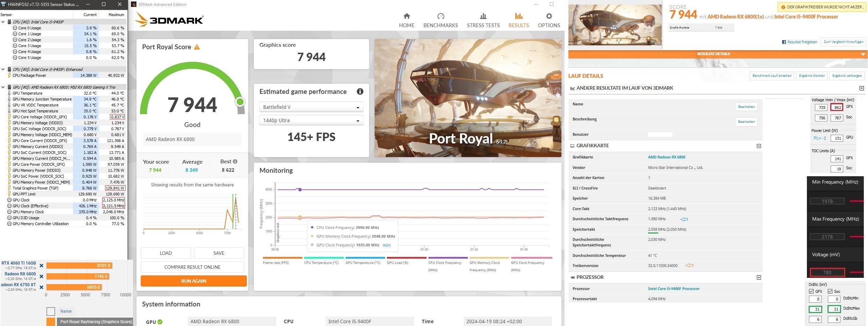Click the chart icon beside Andere Resultate
Screen dimensions: 868x326
coord(573,88)
